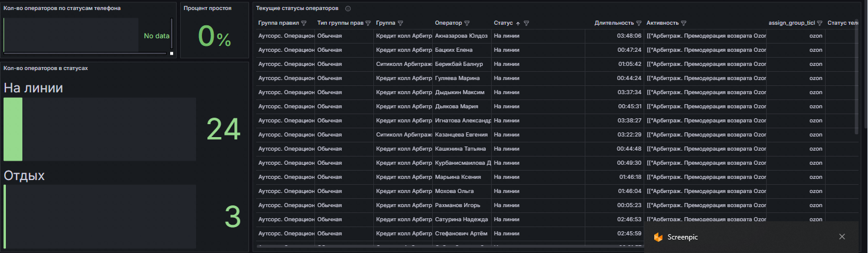Click duration value 01:05:42

coord(629,64)
